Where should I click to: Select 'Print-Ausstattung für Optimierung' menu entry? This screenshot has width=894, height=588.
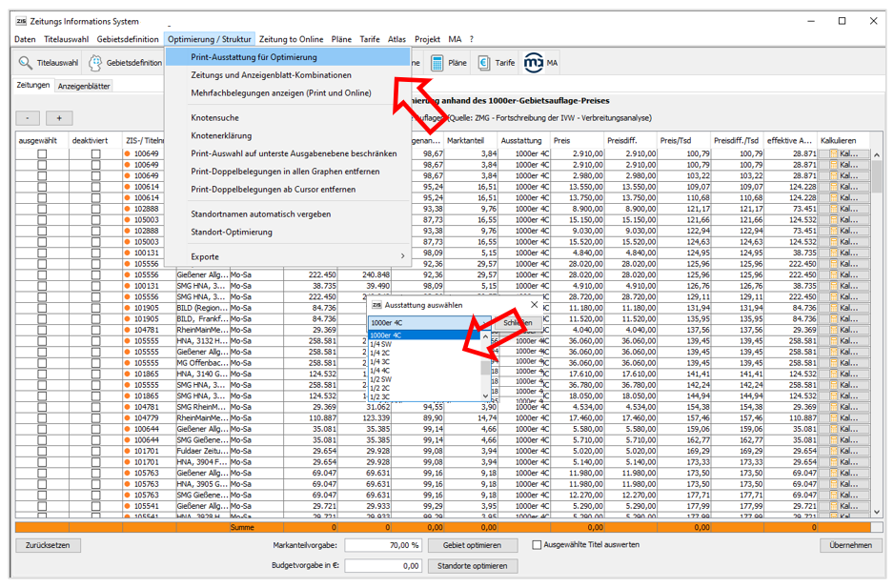[253, 57]
